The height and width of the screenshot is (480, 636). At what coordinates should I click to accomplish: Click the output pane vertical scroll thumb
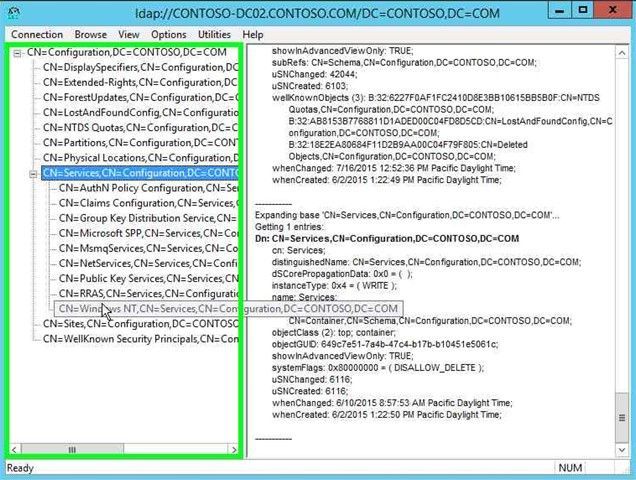(x=622, y=418)
